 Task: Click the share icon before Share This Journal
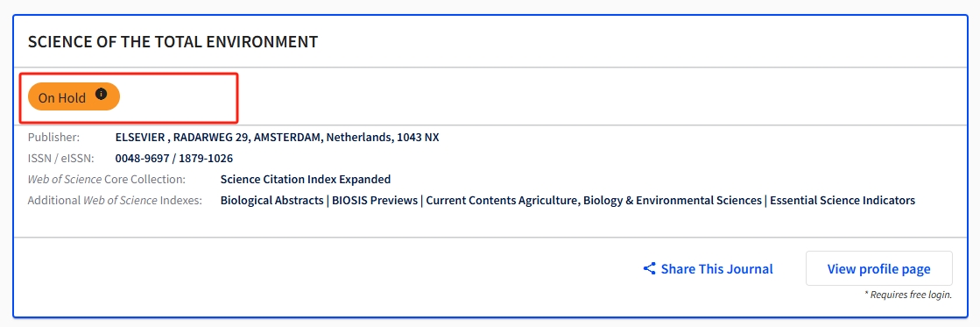(x=649, y=269)
